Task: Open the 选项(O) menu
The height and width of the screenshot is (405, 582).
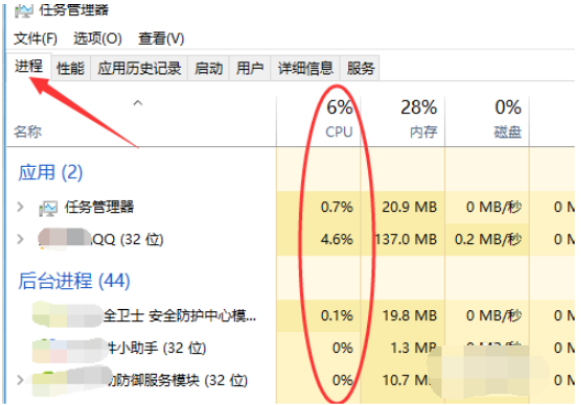Action: click(x=98, y=39)
